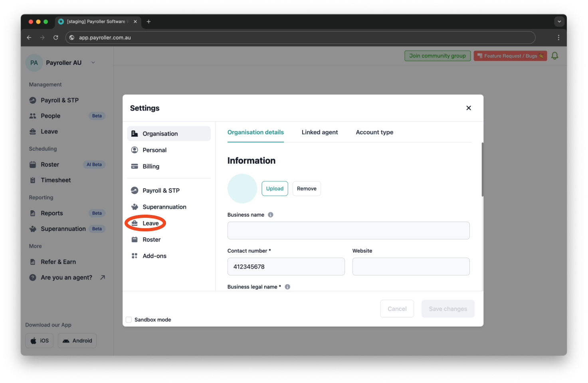Open the Account type tab

374,132
